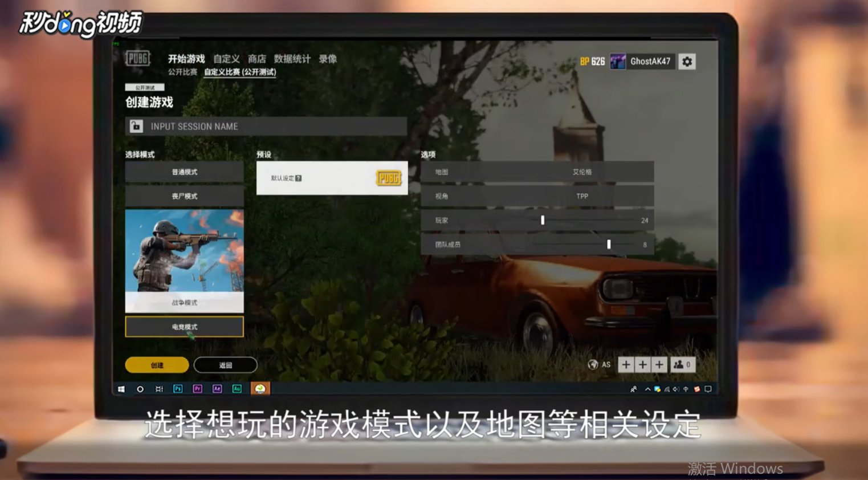
Task: Click the red Sogou tray icon
Action: [x=696, y=389]
